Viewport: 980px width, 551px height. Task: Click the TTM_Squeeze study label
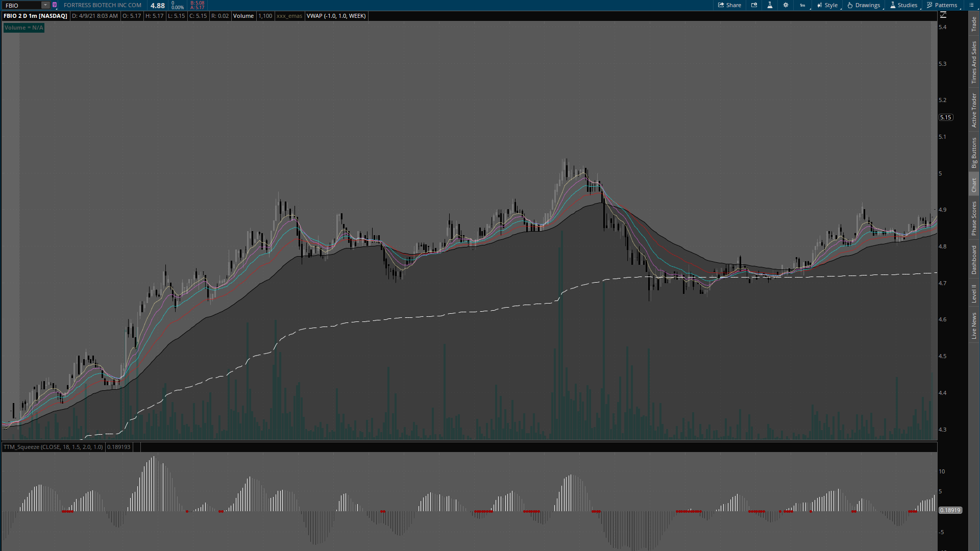click(53, 447)
